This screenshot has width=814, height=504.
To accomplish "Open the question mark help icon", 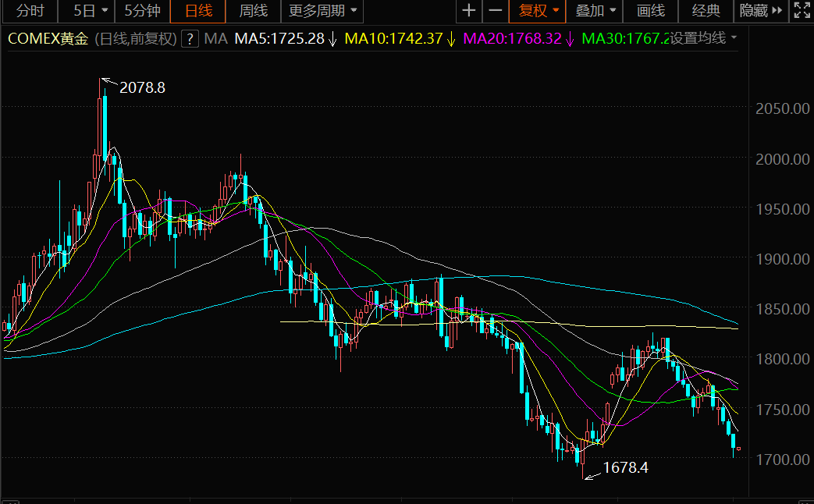I will [189, 39].
